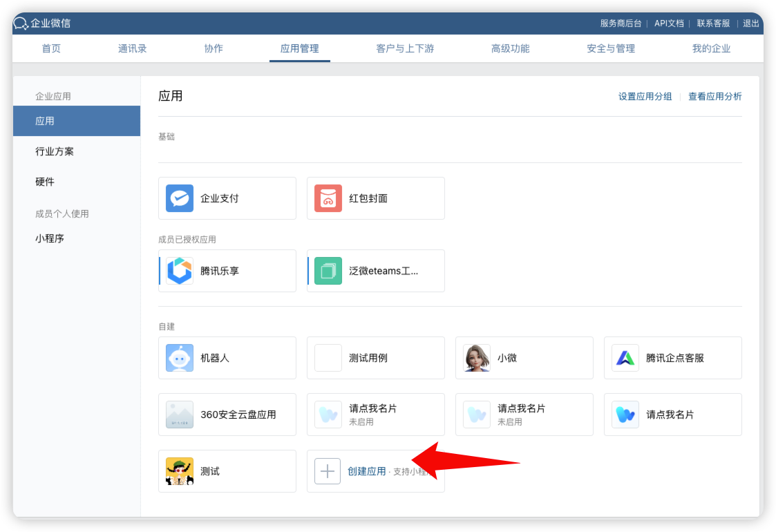Open the 机器人 custom app
This screenshot has width=776, height=532.
[x=227, y=358]
